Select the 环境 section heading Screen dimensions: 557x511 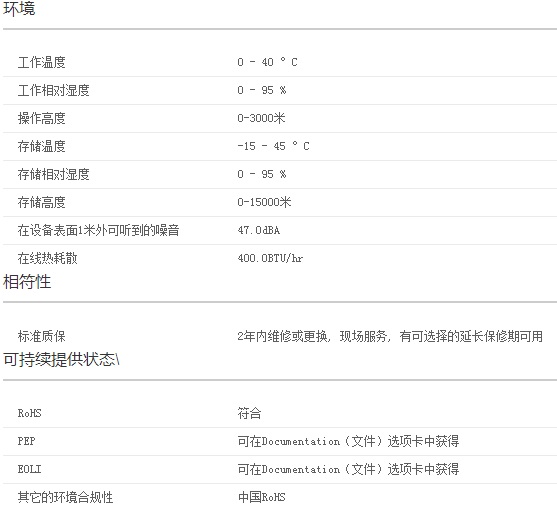tap(19, 8)
